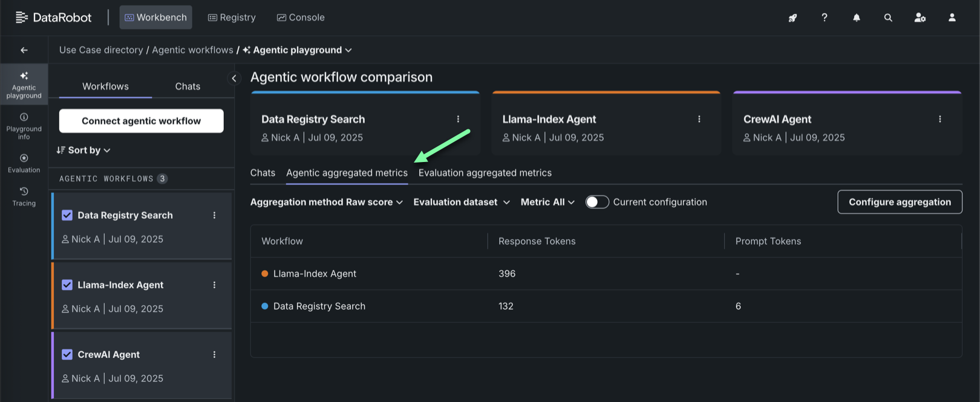Click the back arrow icon

24,50
